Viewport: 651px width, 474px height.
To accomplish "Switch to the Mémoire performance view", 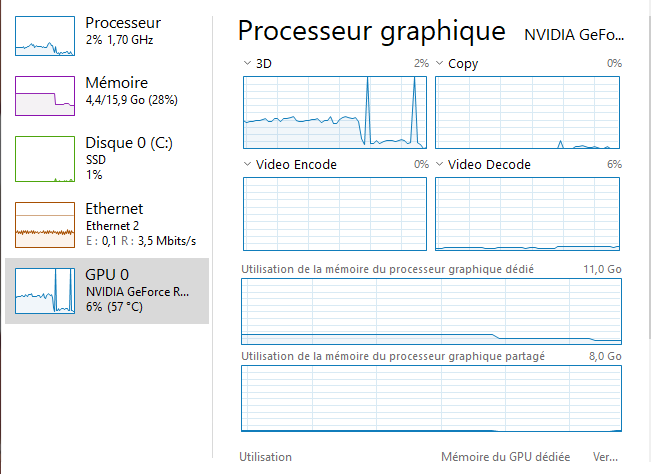I will (117, 83).
